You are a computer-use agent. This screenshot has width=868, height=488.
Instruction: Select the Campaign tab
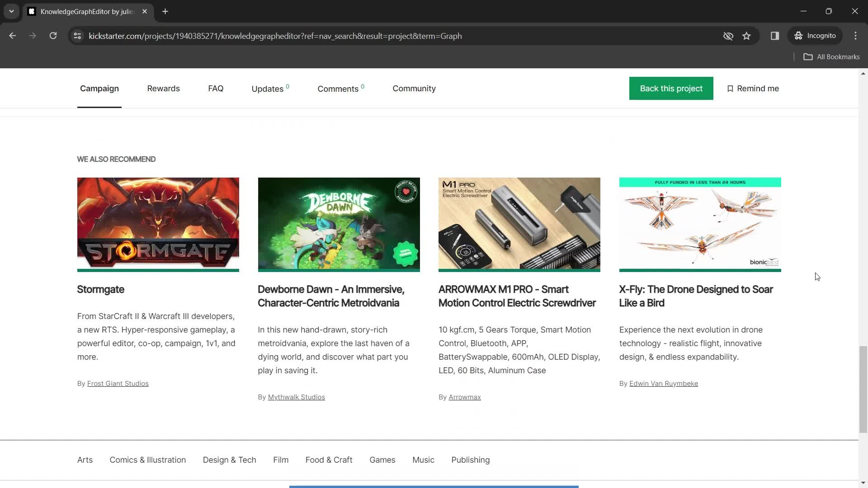(x=99, y=88)
